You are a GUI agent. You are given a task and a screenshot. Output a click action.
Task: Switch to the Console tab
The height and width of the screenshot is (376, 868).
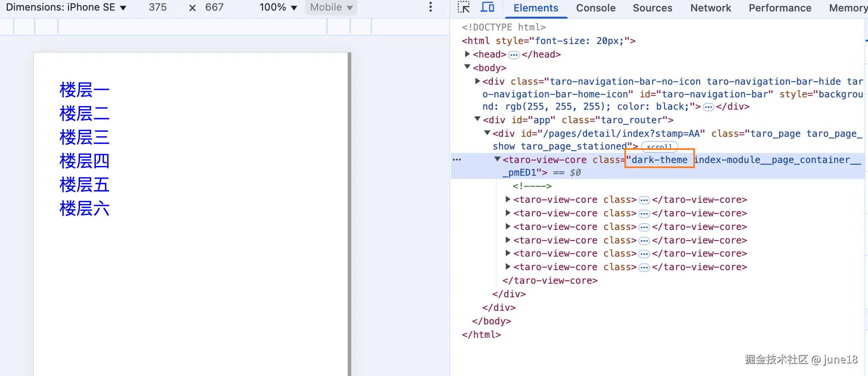point(596,8)
